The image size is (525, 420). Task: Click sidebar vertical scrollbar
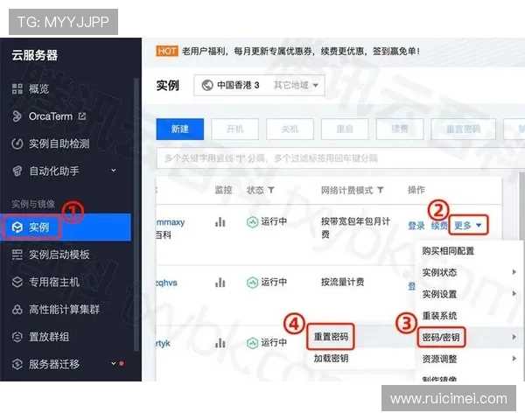click(136, 214)
